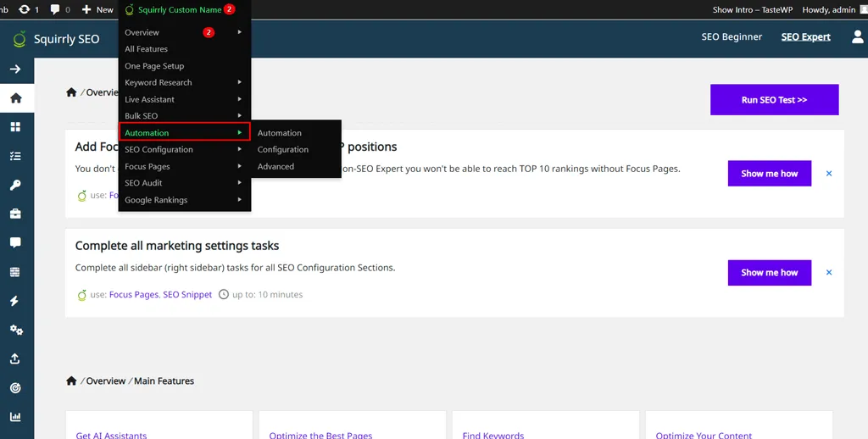The height and width of the screenshot is (439, 868).
Task: Open the target Focus Pages icon
Action: (15, 387)
